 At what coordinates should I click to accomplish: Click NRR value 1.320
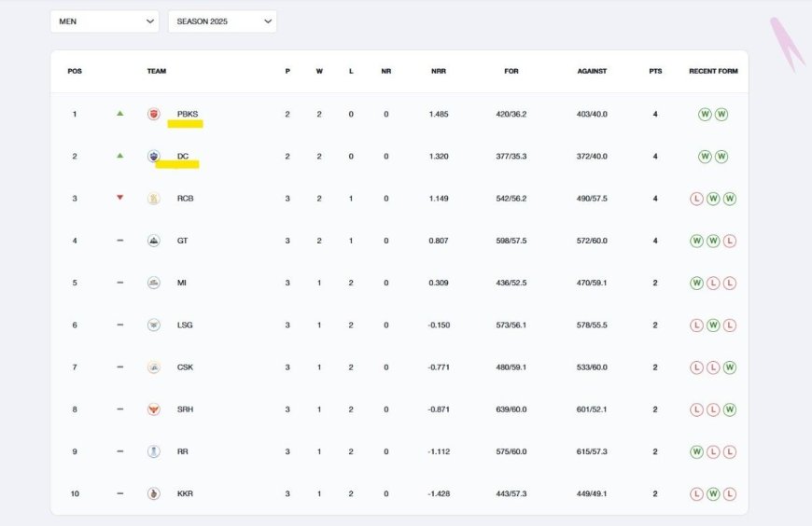439,156
